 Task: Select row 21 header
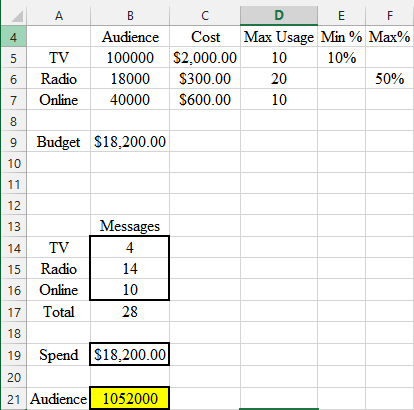tap(13, 399)
